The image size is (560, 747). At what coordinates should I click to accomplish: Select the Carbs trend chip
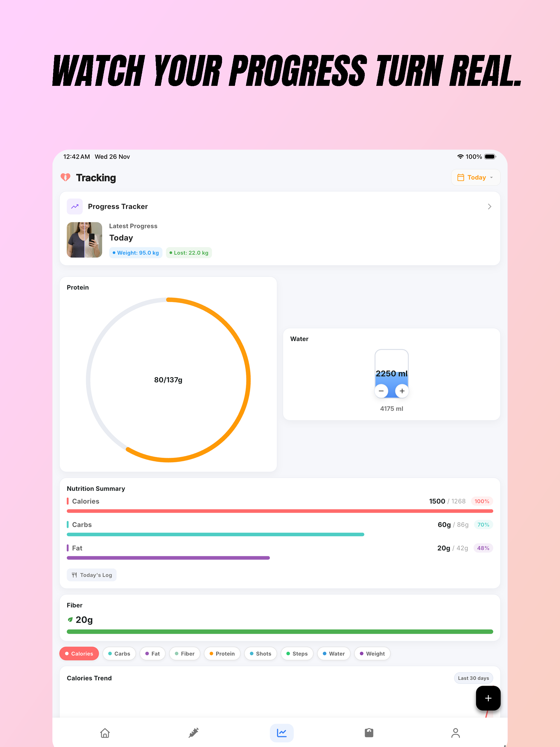tap(119, 653)
